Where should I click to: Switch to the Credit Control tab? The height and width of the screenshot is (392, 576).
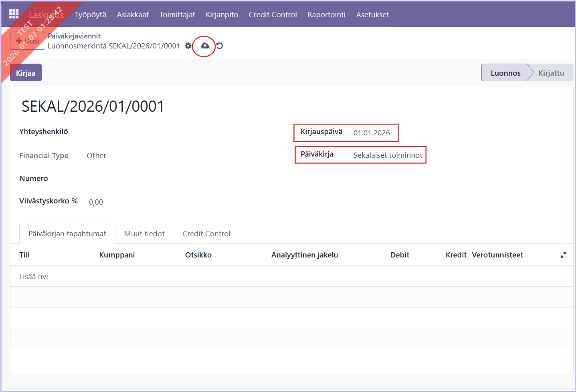click(x=206, y=234)
